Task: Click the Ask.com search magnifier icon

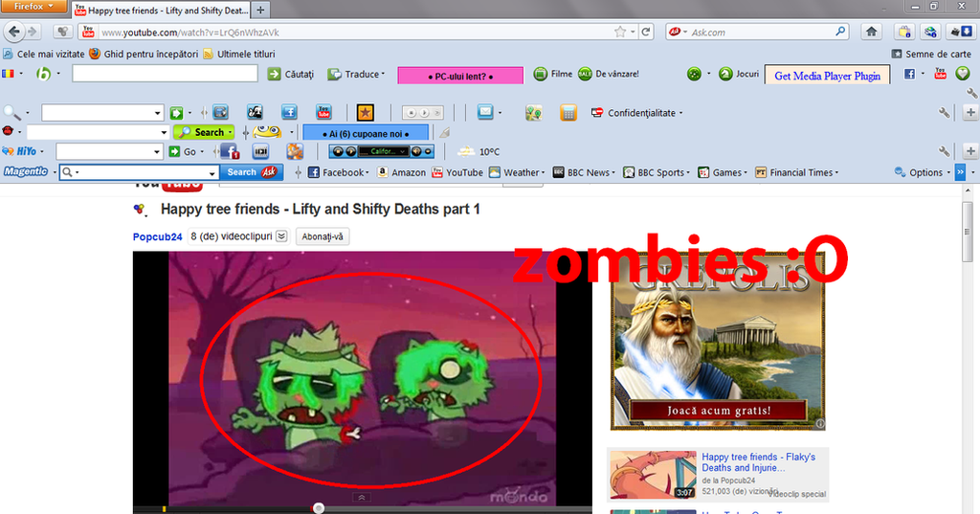Action: coord(840,32)
